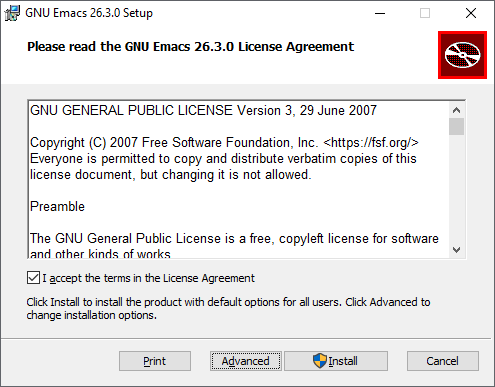Close the GNU Emacs Setup window

coord(471,13)
